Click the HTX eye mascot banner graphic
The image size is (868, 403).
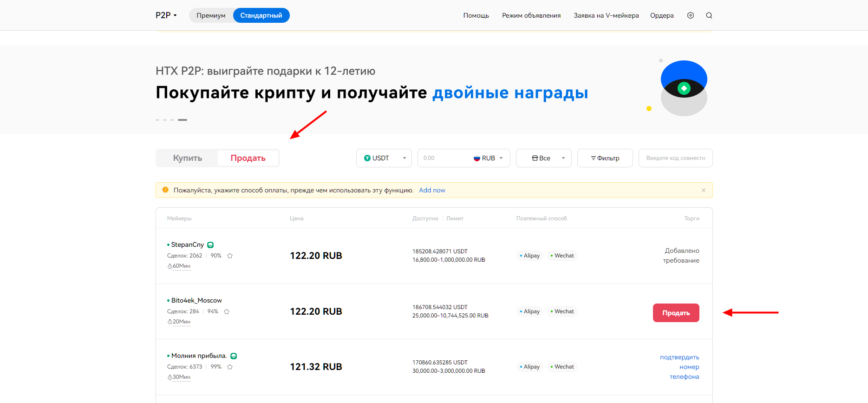coord(684,88)
